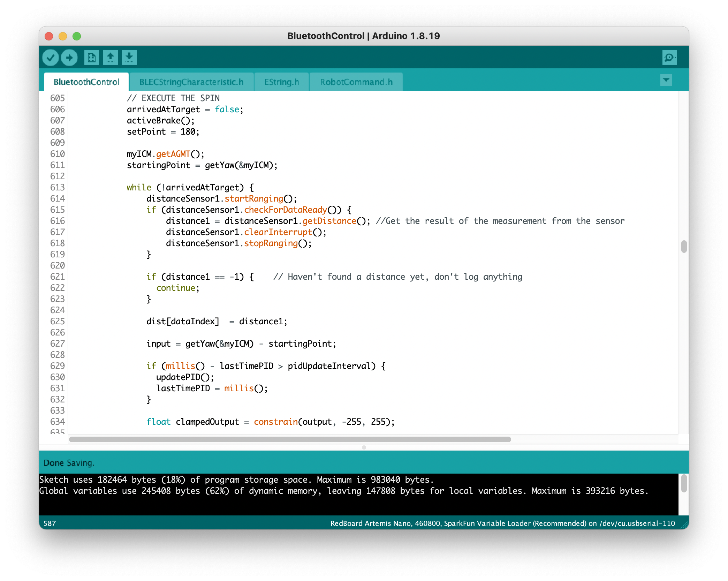This screenshot has width=728, height=581.
Task: Select the BluetoothControl tab
Action: tap(86, 82)
